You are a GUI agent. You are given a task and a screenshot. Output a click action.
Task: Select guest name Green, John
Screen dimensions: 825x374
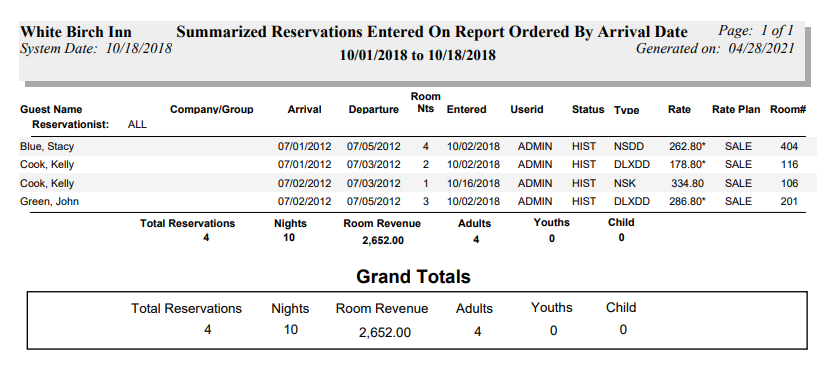click(x=49, y=201)
